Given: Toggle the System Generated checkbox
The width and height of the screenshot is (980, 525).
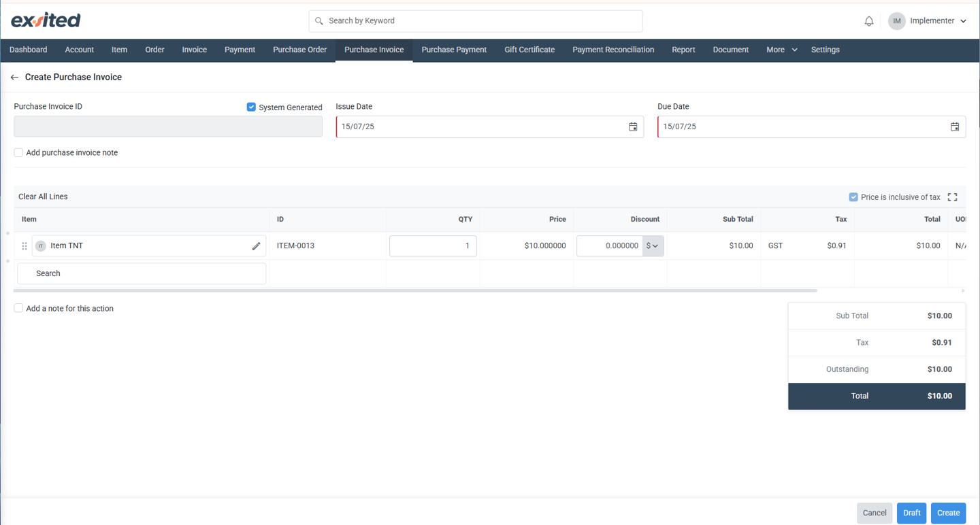Looking at the screenshot, I should pyautogui.click(x=251, y=107).
